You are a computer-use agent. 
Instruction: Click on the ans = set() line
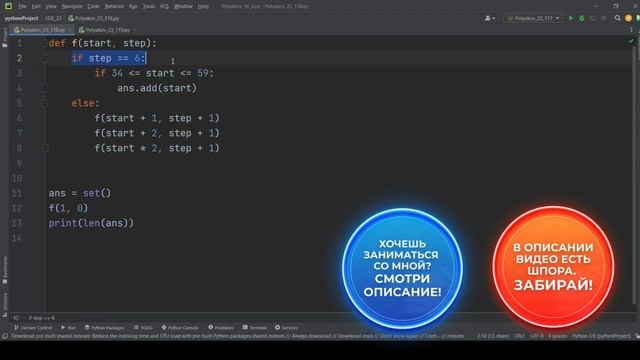pos(80,193)
